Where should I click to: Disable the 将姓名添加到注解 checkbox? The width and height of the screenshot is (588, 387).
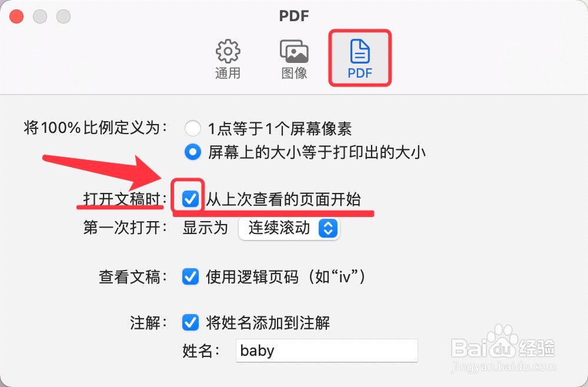pos(191,322)
